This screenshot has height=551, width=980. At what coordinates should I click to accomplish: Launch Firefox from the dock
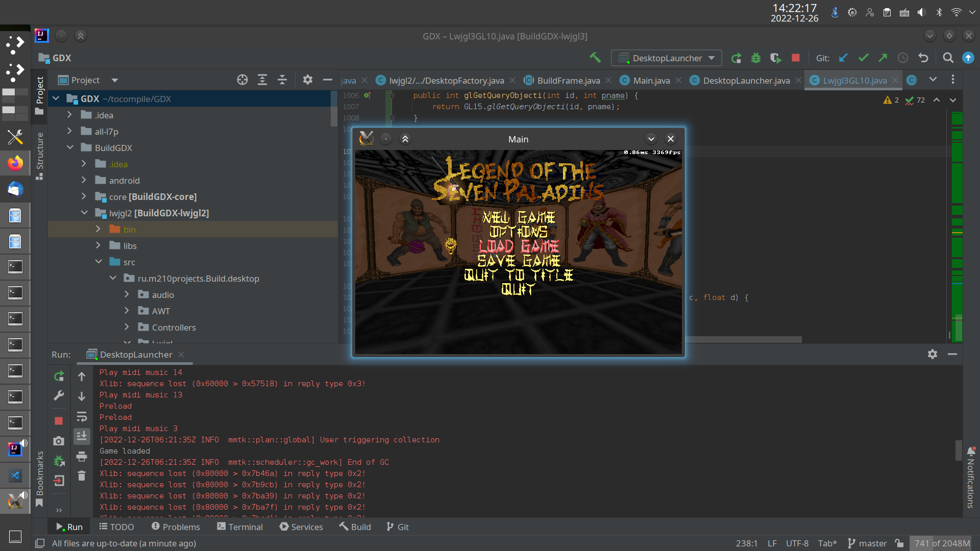(x=15, y=163)
